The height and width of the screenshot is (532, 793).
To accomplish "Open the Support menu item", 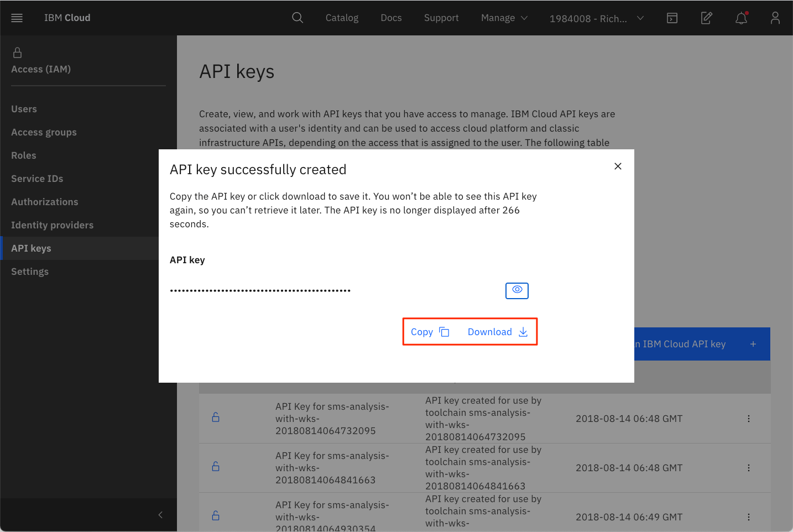I will (441, 18).
